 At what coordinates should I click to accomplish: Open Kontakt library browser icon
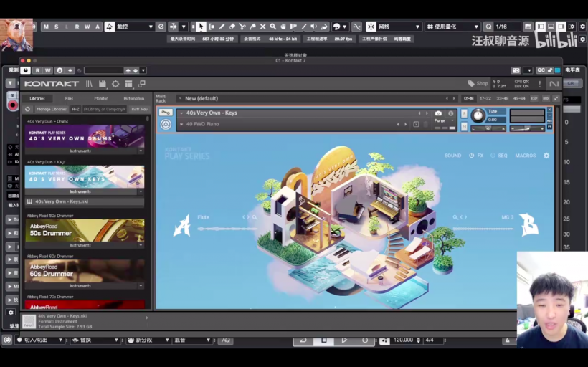pyautogui.click(x=89, y=84)
